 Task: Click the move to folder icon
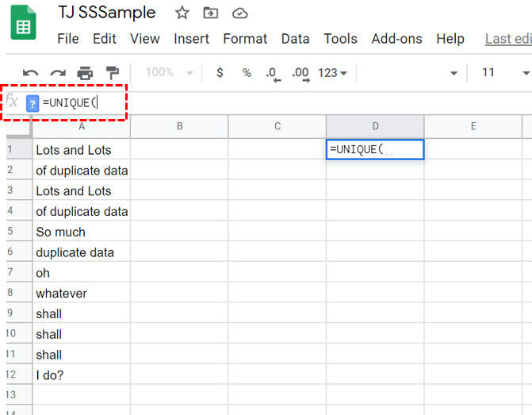pyautogui.click(x=210, y=13)
